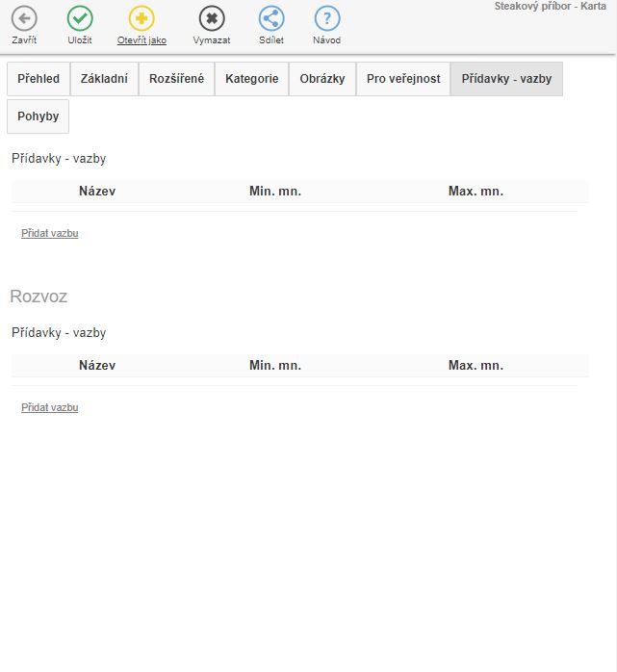
Task: Open the Pro veřejnost tab
Action: click(403, 79)
